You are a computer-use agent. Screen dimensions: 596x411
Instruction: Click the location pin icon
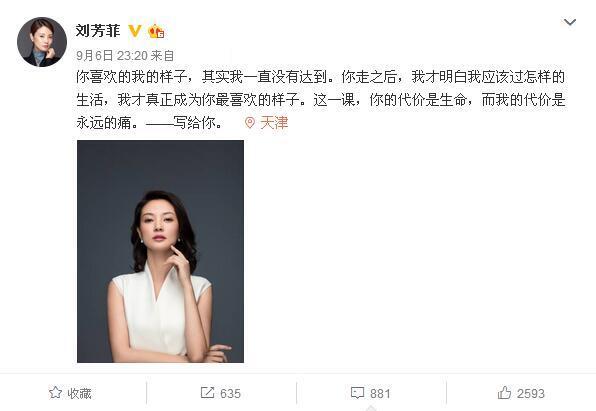250,122
